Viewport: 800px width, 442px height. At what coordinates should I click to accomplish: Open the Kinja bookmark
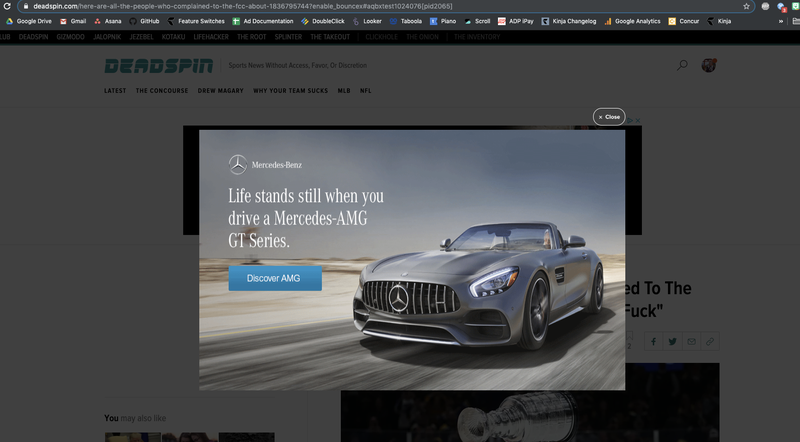point(719,21)
